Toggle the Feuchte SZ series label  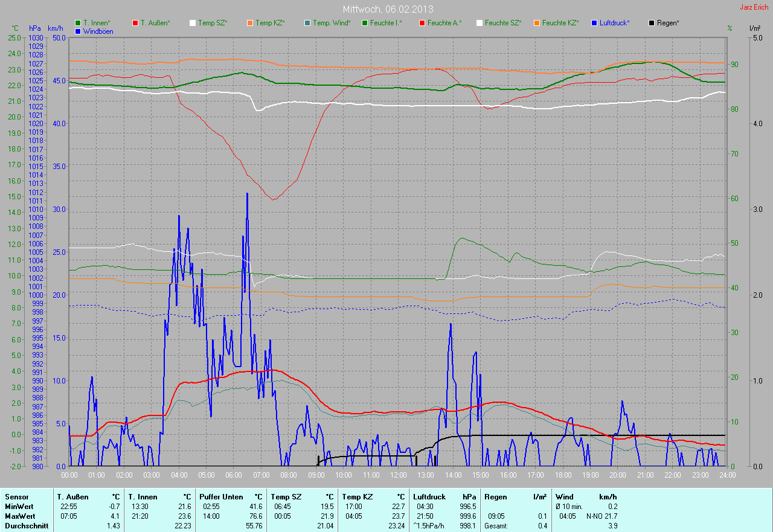(x=502, y=23)
